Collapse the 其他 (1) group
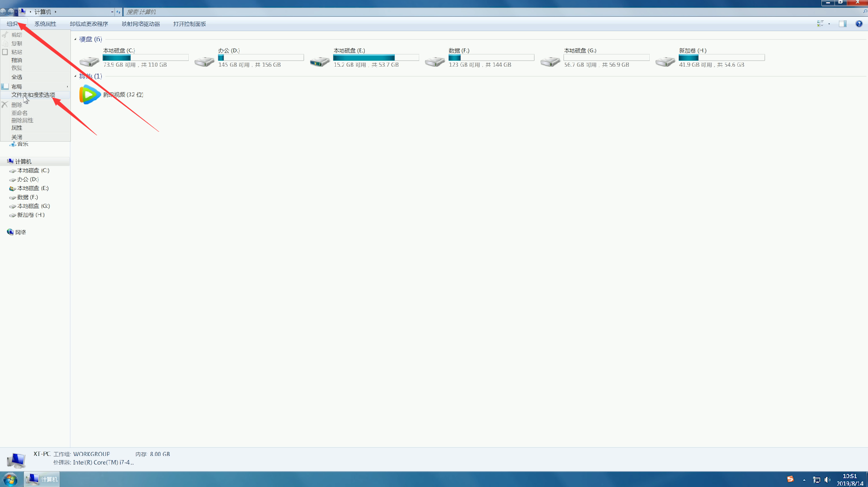 pyautogui.click(x=75, y=76)
